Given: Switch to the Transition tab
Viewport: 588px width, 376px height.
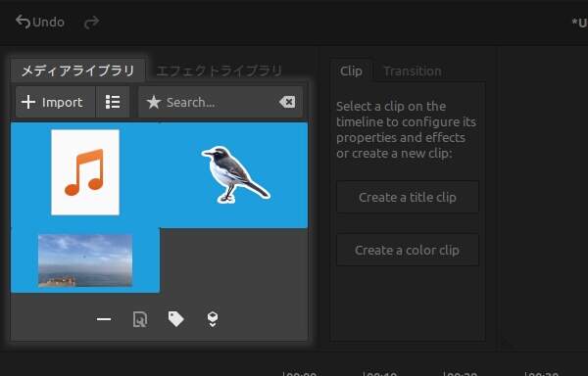Looking at the screenshot, I should tap(413, 70).
